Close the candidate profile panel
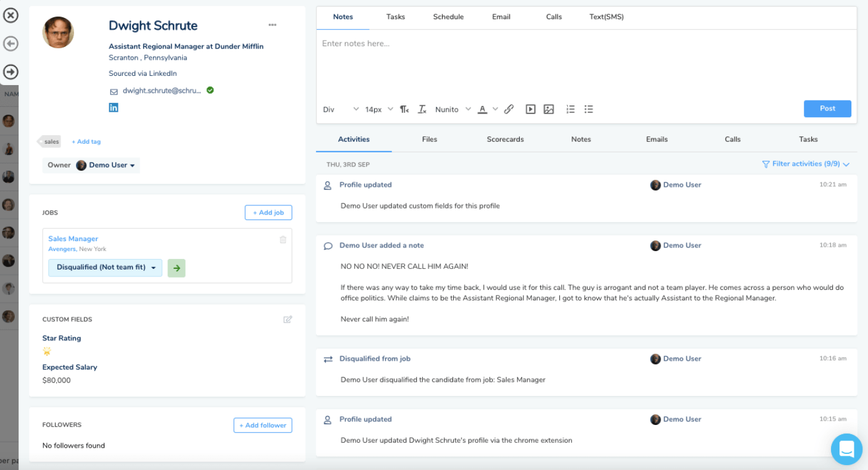Screen dimensions: 868x470 (10, 15)
